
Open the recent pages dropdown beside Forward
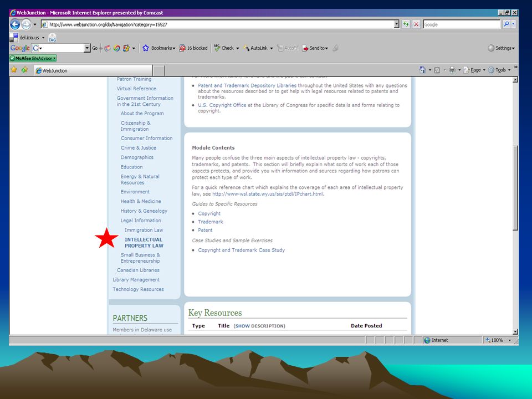[x=34, y=24]
